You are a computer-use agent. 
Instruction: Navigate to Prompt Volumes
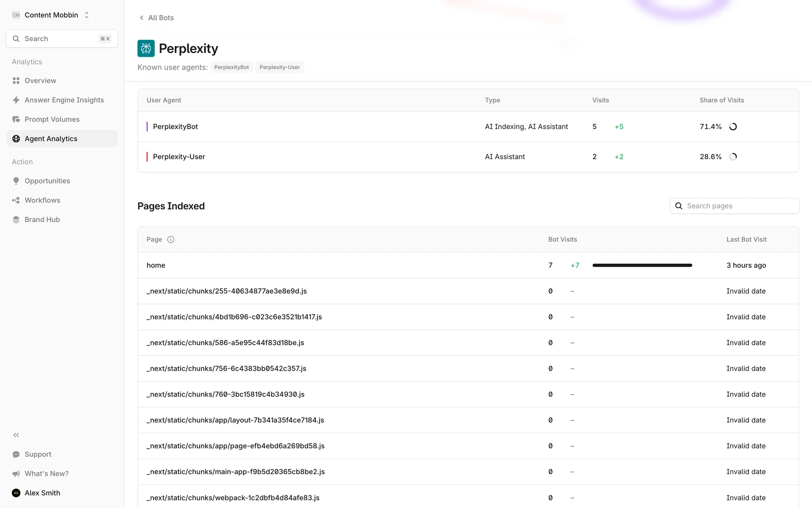click(52, 119)
